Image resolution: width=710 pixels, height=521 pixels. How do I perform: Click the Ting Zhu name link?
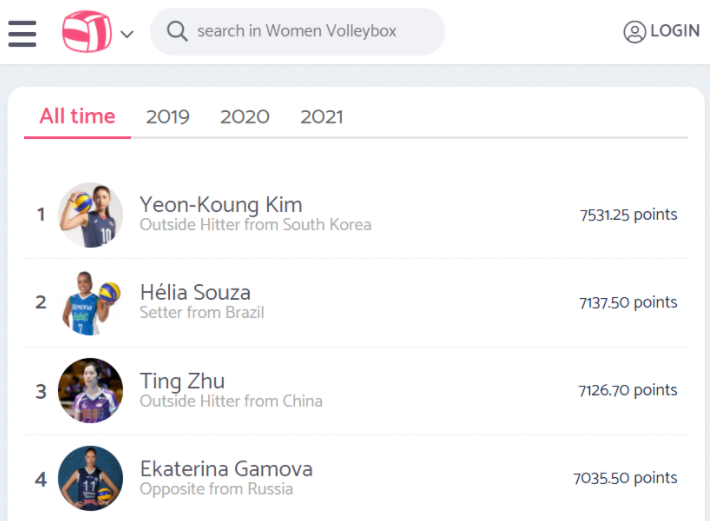click(182, 381)
